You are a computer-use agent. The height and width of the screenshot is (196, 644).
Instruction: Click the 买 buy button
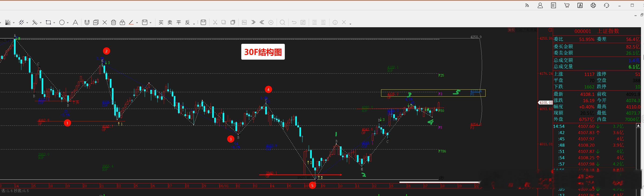[161, 23]
